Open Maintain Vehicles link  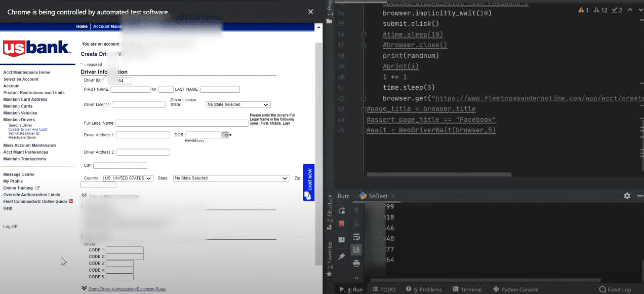pyautogui.click(x=20, y=113)
